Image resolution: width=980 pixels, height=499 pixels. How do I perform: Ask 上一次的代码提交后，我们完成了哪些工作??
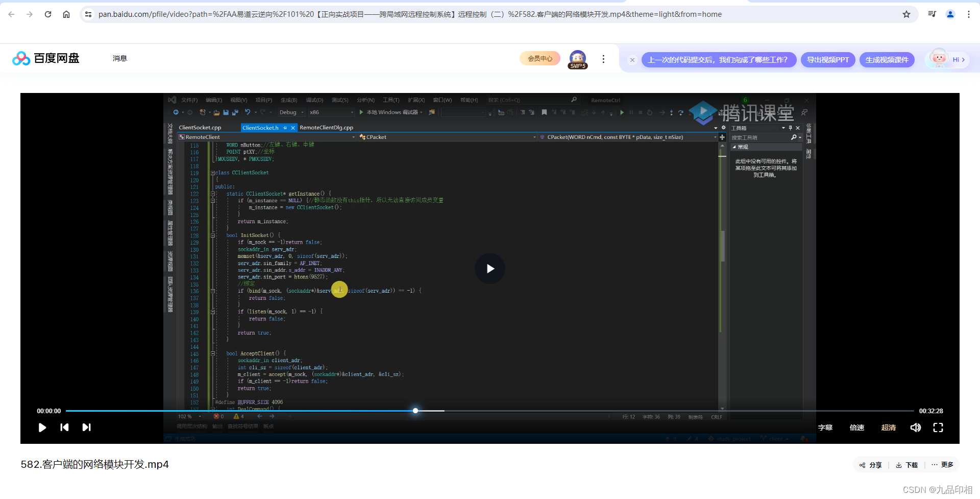pos(719,60)
